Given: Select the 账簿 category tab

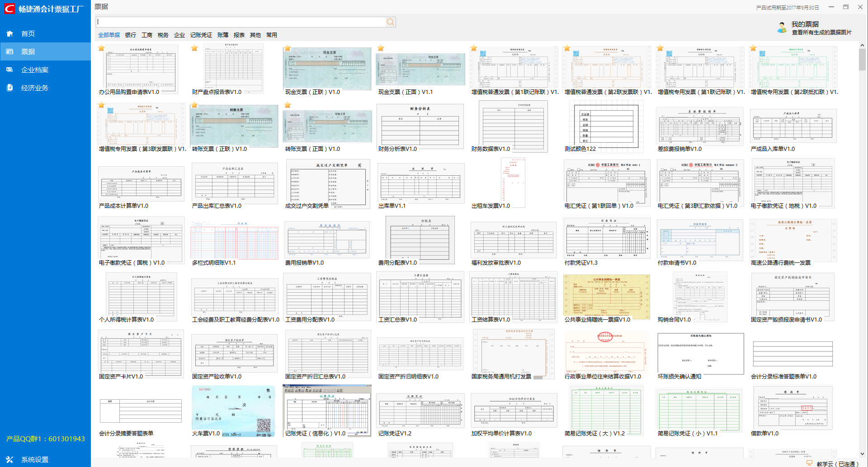Looking at the screenshot, I should pos(223,35).
